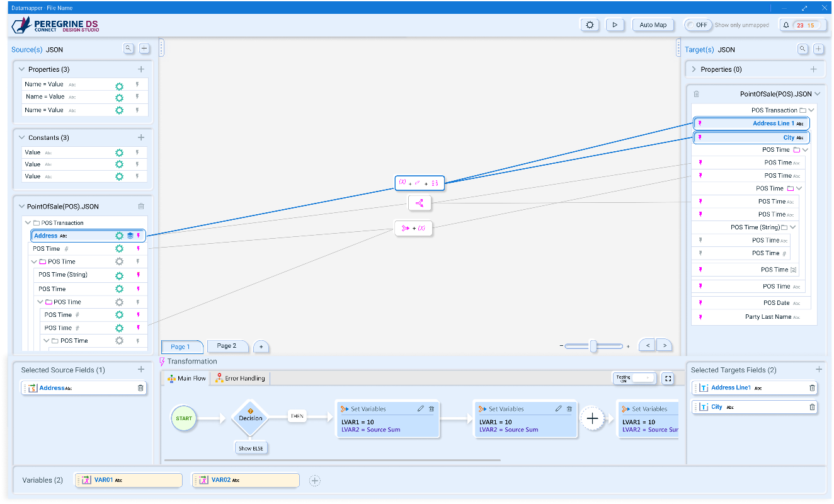Search target fields with the magnifier
Image resolution: width=834 pixels, height=504 pixels.
[x=803, y=49]
